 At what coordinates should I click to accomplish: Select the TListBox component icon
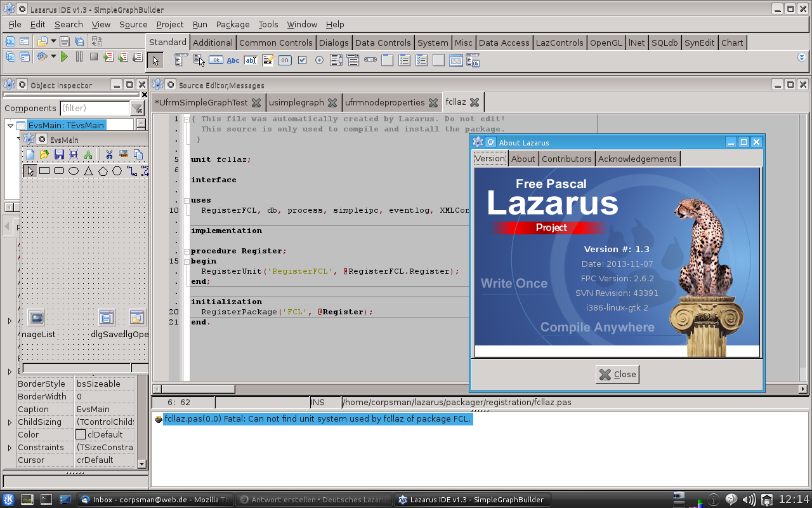coord(336,60)
